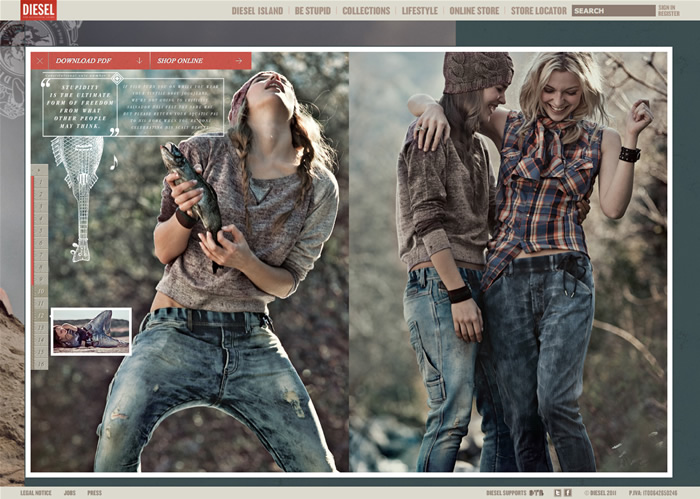Viewport: 700px width, 499px height.
Task: Click the Diesel logo
Action: [x=38, y=10]
